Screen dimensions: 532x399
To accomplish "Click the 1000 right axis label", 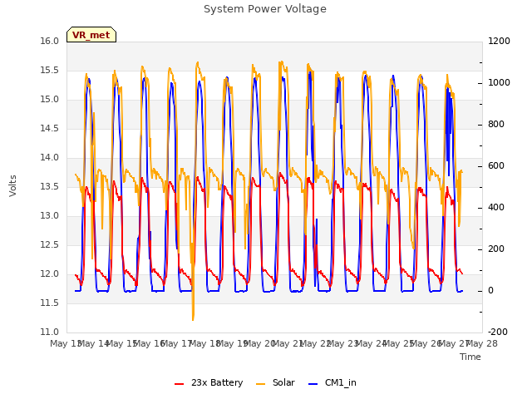I will pyautogui.click(x=499, y=83).
